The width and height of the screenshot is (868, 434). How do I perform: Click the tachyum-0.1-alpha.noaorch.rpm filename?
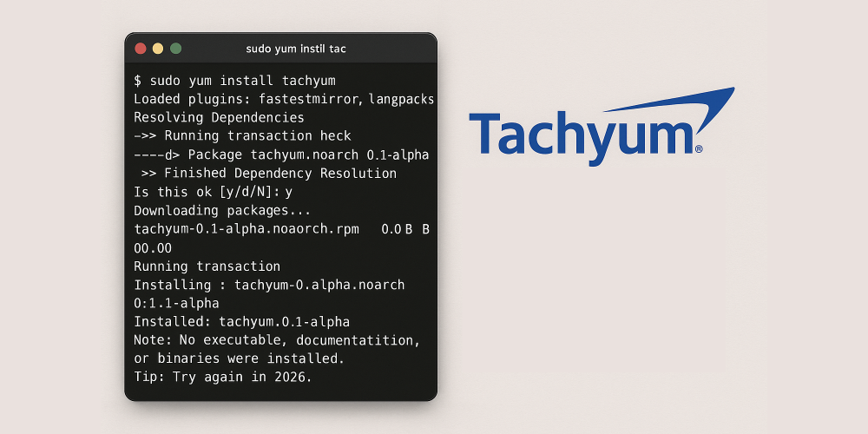point(247,229)
